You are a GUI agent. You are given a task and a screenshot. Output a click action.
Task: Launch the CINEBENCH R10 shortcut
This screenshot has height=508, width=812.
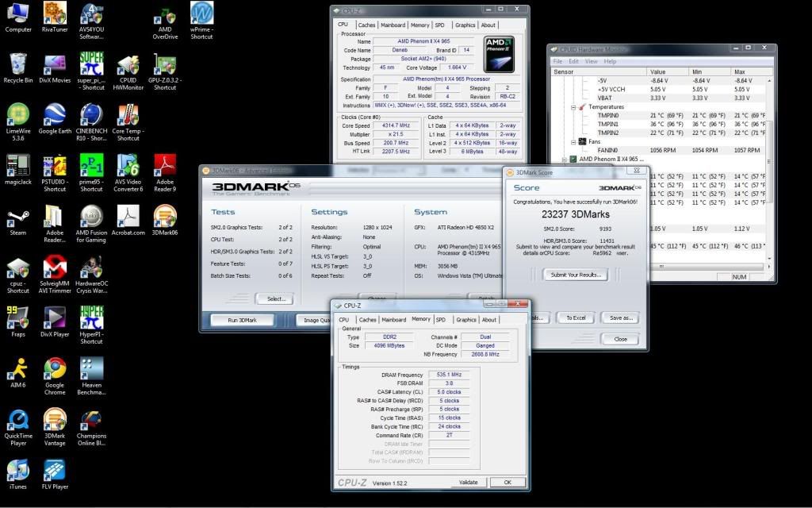pos(92,122)
